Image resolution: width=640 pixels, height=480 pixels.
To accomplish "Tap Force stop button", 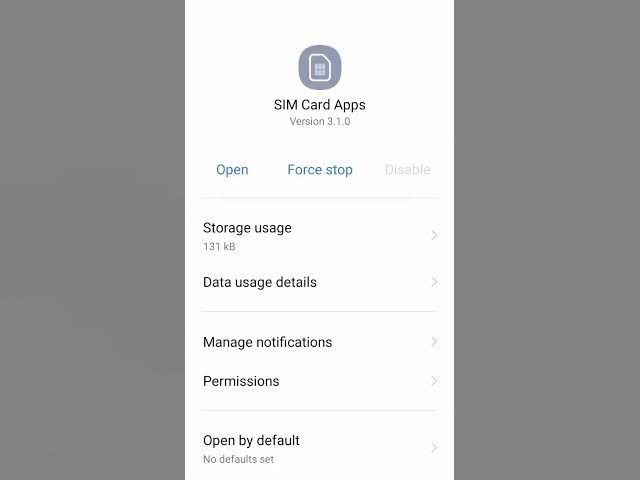I will (320, 170).
